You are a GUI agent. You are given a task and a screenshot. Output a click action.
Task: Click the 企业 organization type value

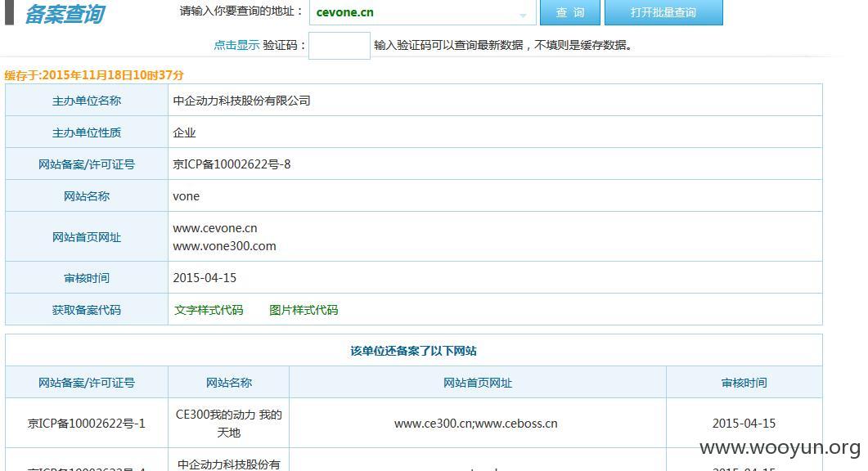coord(184,132)
